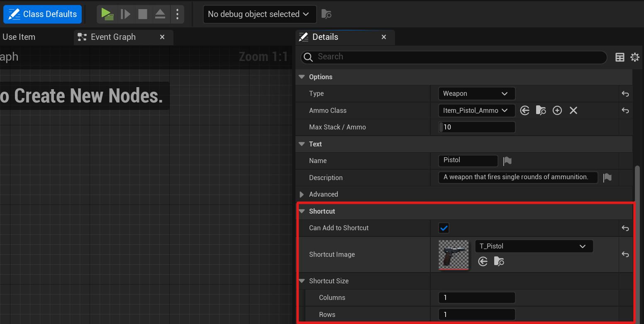
Task: Click the Max Stack / Ammo value field
Action: pyautogui.click(x=477, y=127)
